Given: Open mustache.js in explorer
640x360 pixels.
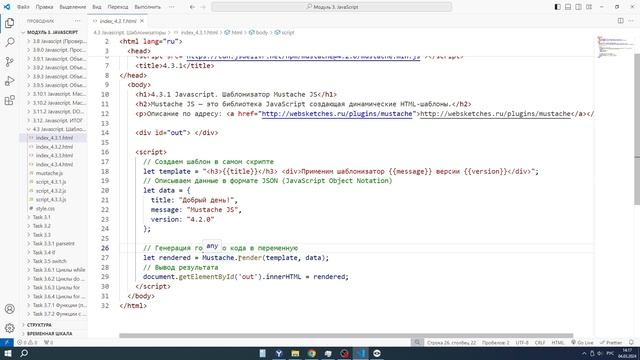Looking at the screenshot, I should pos(49,173).
